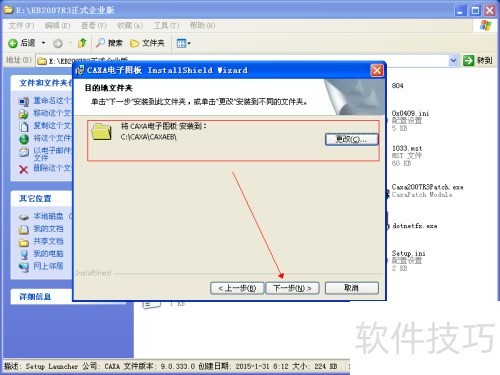The image size is (500, 375).
Task: Open the View (查看) menu
Action: [x=94, y=25]
